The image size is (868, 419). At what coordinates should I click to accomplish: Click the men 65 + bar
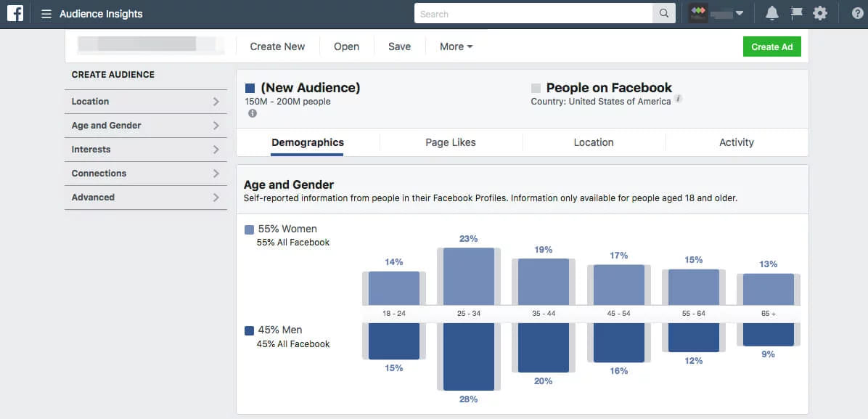(x=769, y=334)
